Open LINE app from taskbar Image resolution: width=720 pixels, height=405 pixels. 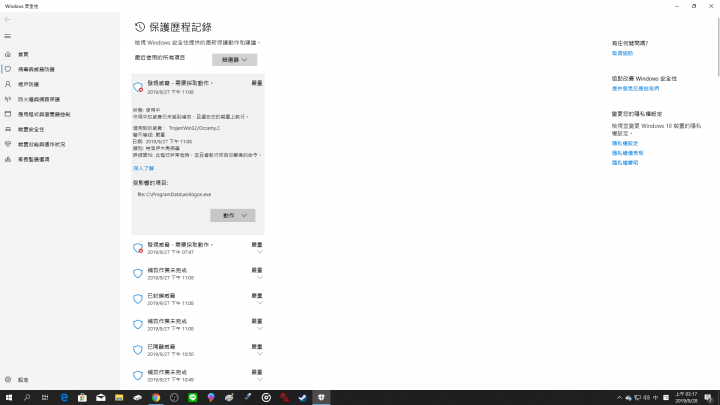click(x=192, y=398)
